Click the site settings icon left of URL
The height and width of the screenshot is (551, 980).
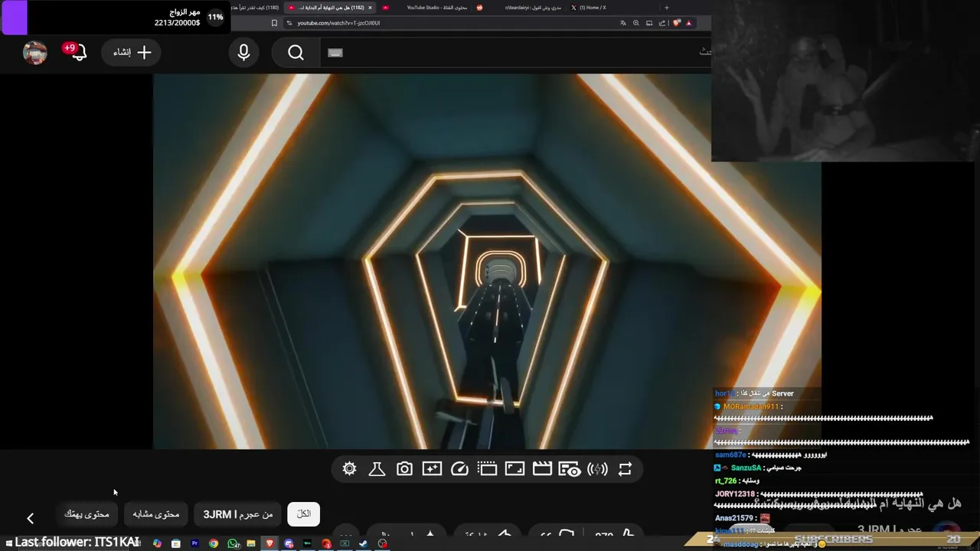pyautogui.click(x=289, y=23)
